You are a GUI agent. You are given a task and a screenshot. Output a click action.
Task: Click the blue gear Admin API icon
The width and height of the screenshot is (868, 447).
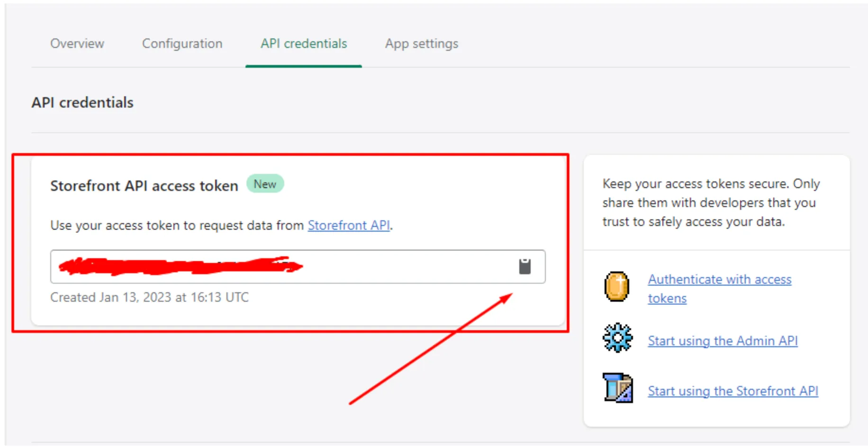pos(617,338)
